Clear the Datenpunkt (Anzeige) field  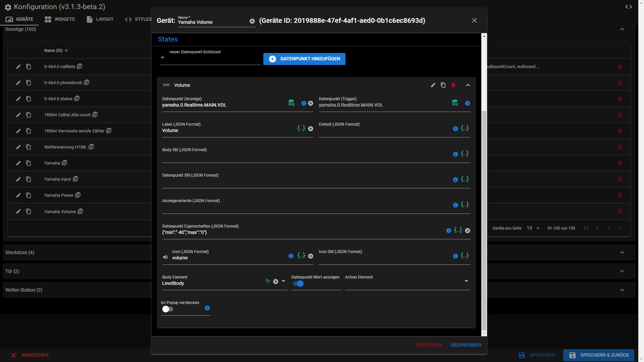tap(311, 103)
